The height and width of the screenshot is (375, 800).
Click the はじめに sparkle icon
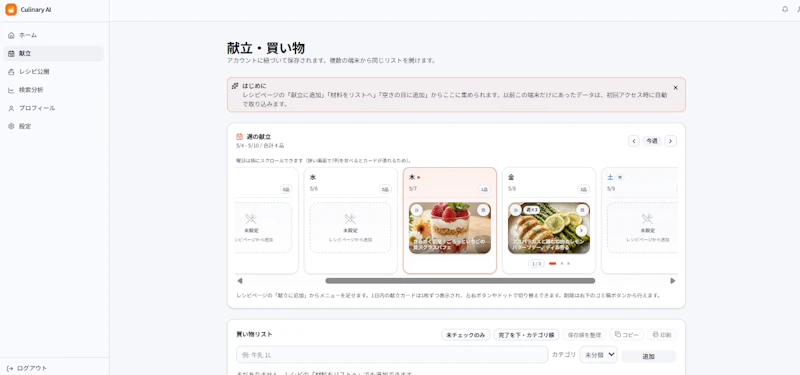(235, 86)
